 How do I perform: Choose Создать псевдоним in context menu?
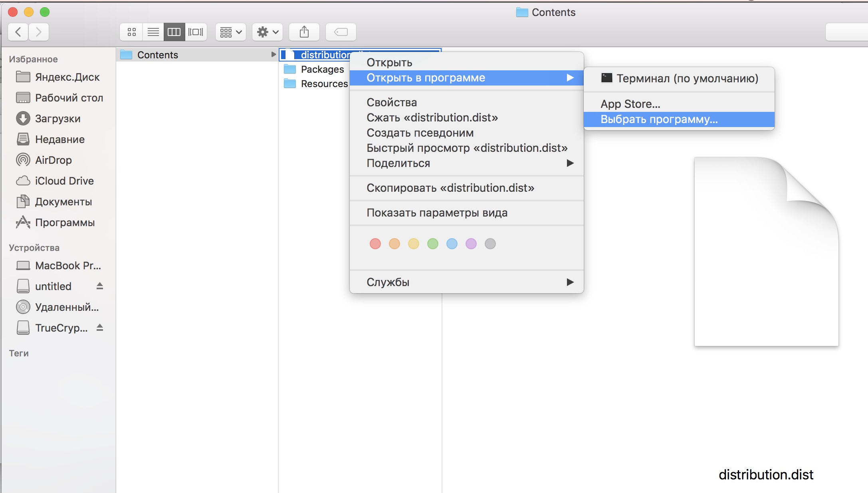tap(466, 133)
